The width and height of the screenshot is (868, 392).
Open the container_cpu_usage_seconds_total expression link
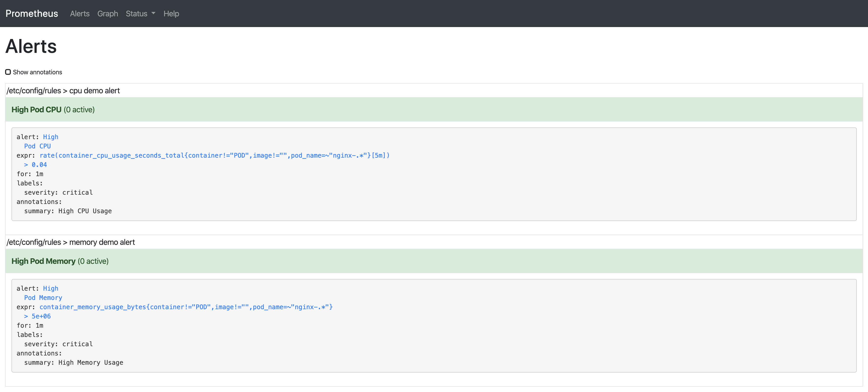coord(215,155)
